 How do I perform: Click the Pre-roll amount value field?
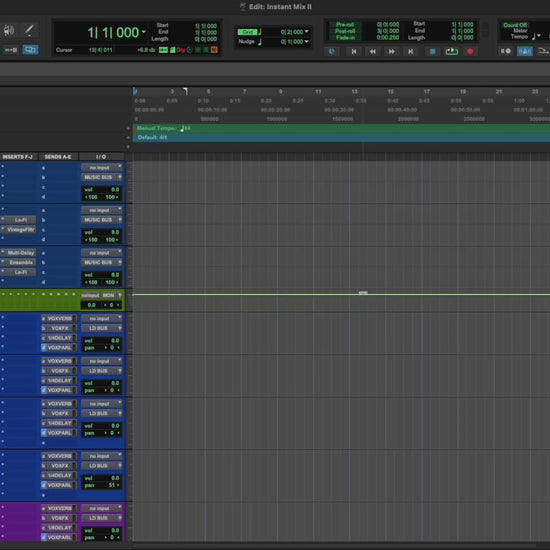pyautogui.click(x=388, y=25)
